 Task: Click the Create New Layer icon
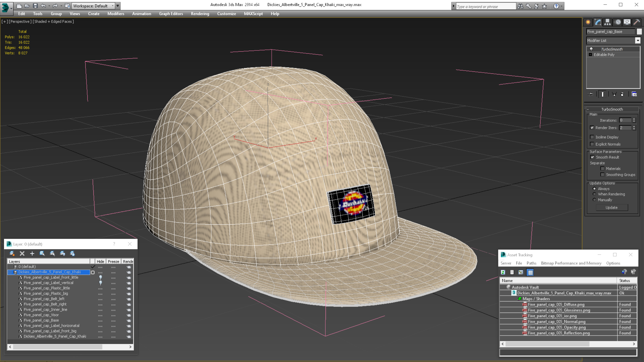pos(12,254)
